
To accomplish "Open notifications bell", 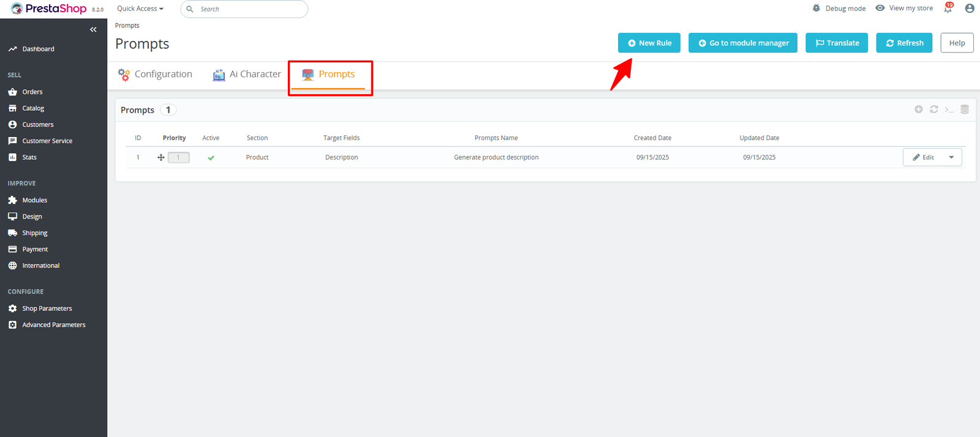I will (948, 8).
